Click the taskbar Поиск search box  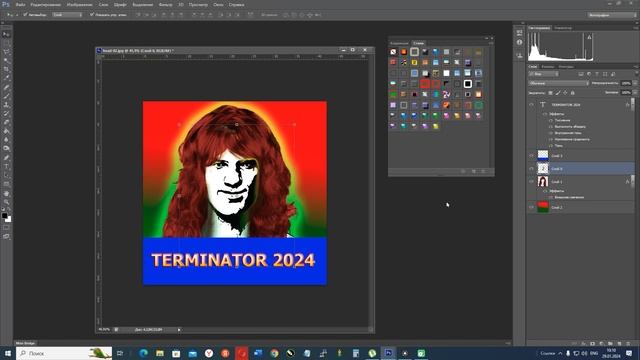[x=64, y=353]
